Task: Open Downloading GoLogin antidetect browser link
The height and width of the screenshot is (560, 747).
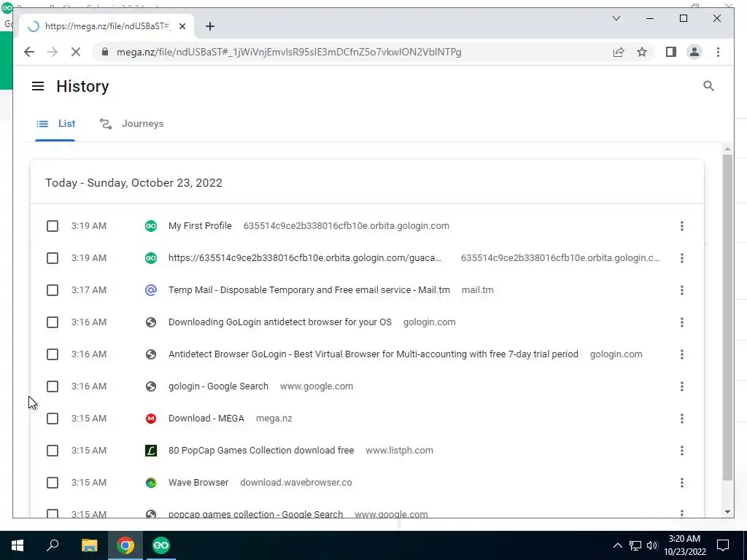Action: point(280,322)
